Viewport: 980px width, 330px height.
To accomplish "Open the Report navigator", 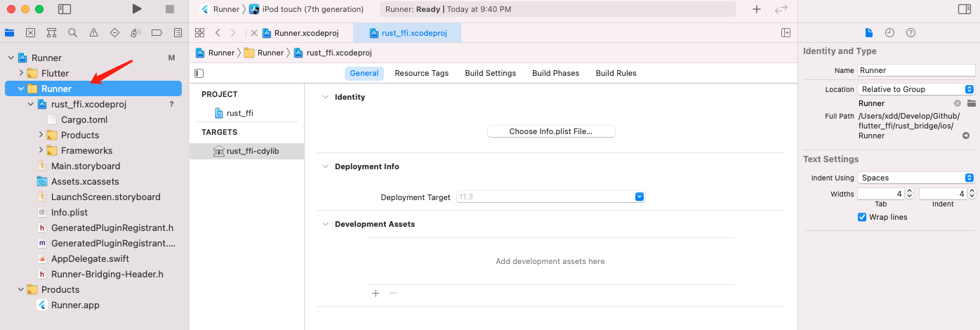I will 178,32.
